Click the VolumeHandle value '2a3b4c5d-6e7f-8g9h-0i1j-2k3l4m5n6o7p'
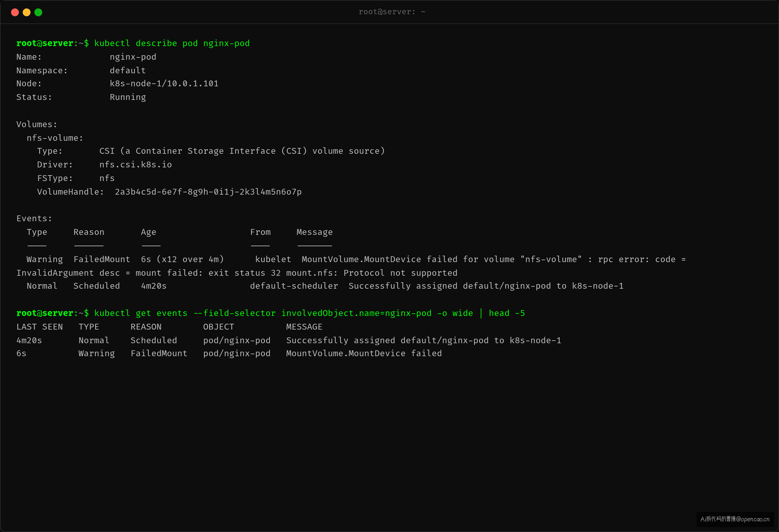The image size is (779, 532). 208,192
